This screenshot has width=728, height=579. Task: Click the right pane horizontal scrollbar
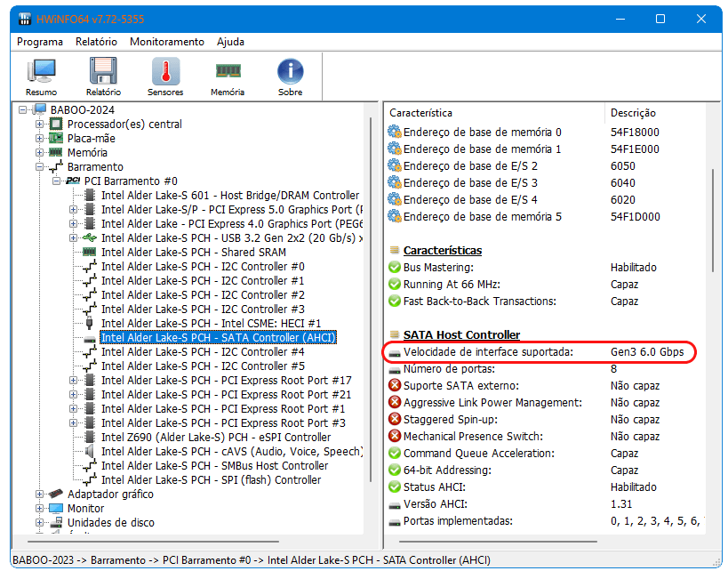tap(498, 542)
